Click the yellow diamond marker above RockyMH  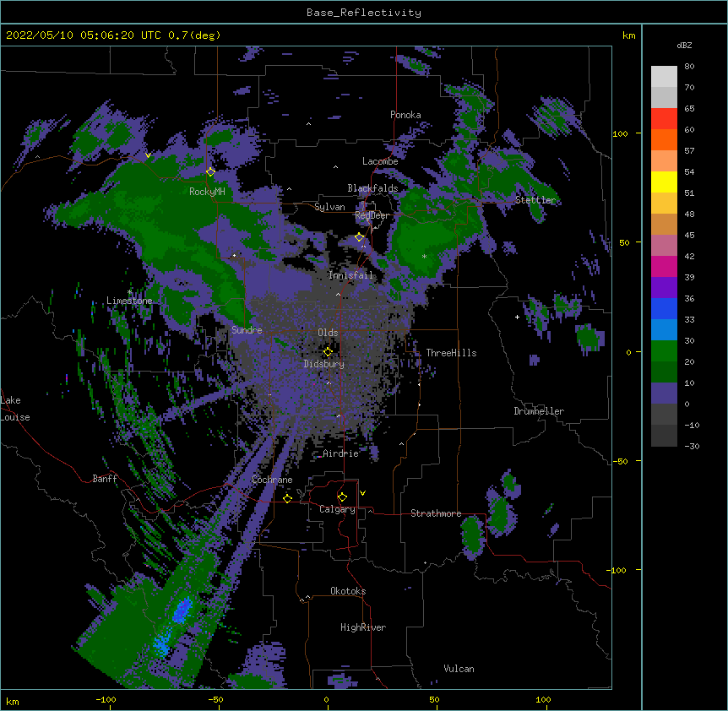coord(210,171)
